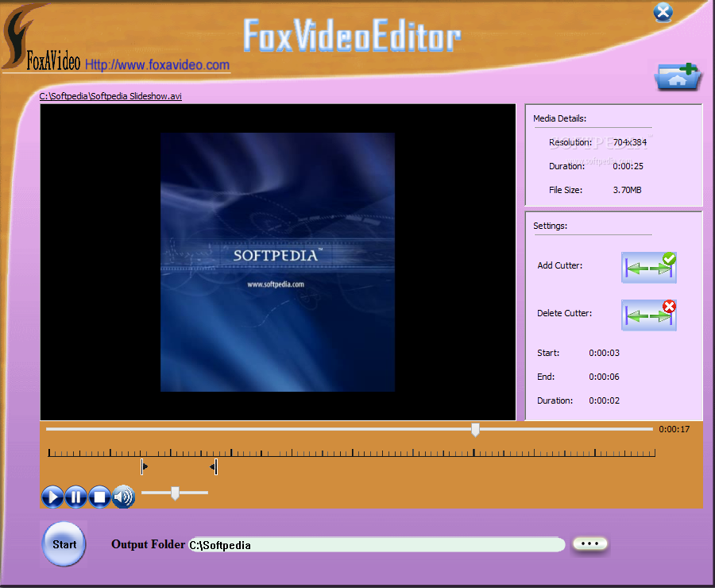Close the FoxVideoEditor window
This screenshot has height=588, width=715.
point(663,13)
